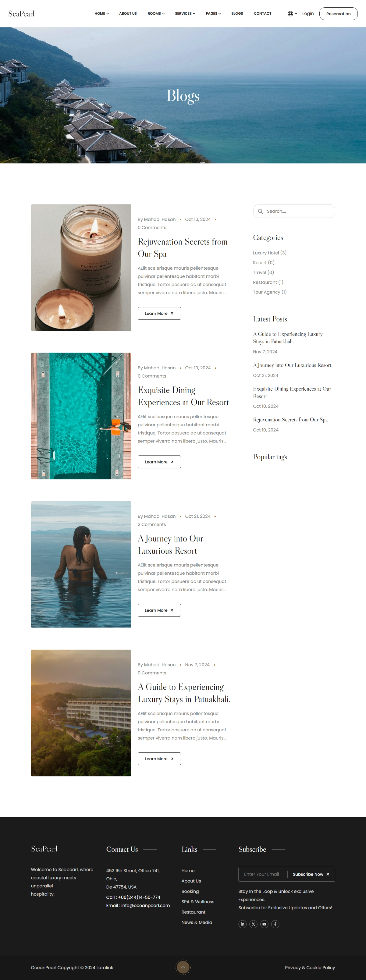The image size is (366, 980).
Task: Click the Facebook icon in footer
Action: pos(275,924)
